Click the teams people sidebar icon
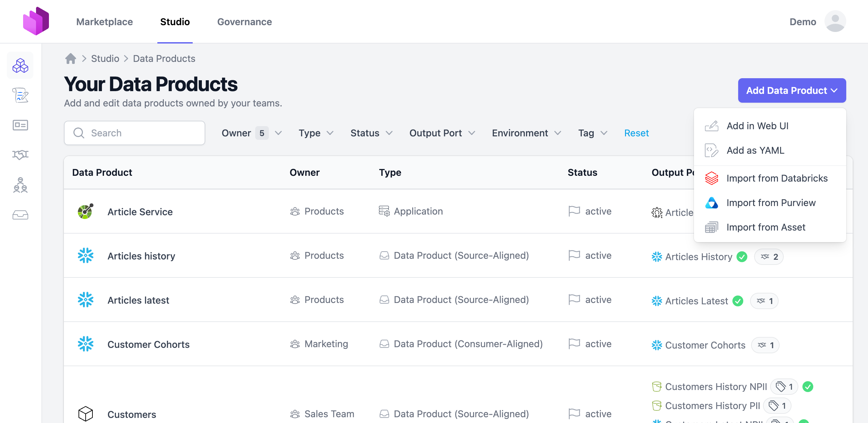The image size is (868, 423). (x=20, y=185)
